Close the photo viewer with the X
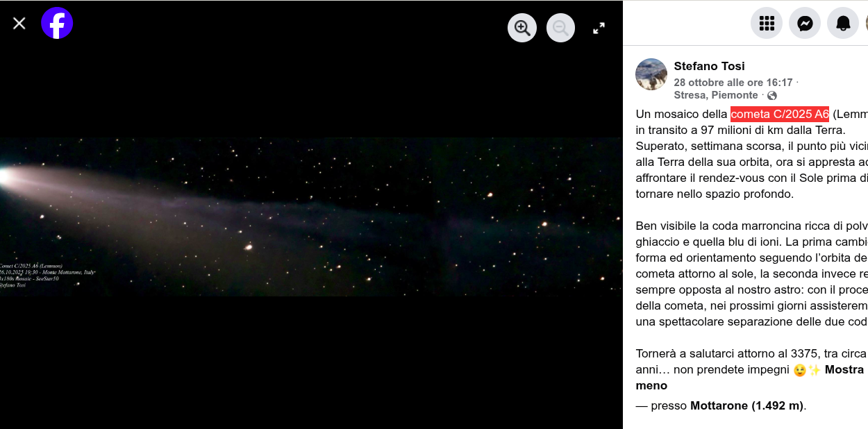The width and height of the screenshot is (868, 429). 19,24
